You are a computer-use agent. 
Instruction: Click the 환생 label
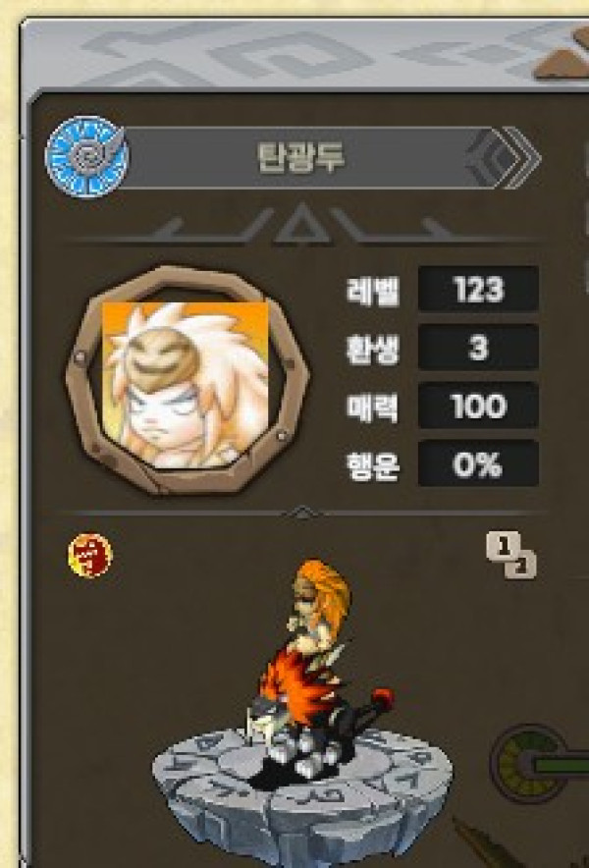tap(373, 349)
